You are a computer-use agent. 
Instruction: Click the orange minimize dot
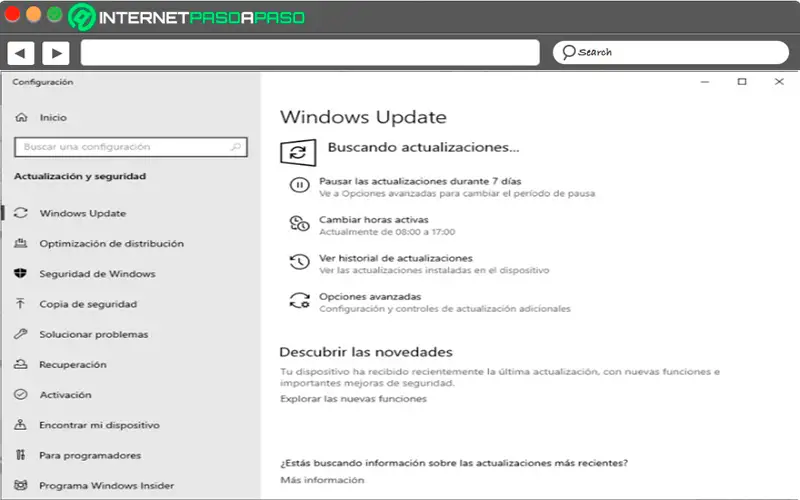pyautogui.click(x=34, y=14)
